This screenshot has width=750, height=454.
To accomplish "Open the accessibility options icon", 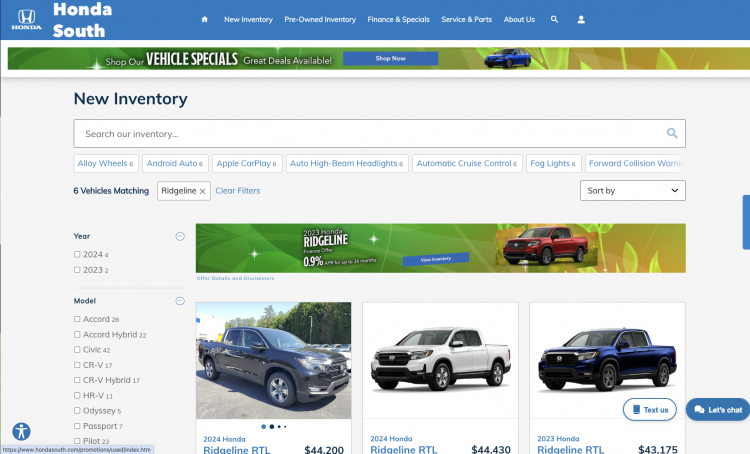I will [x=22, y=432].
